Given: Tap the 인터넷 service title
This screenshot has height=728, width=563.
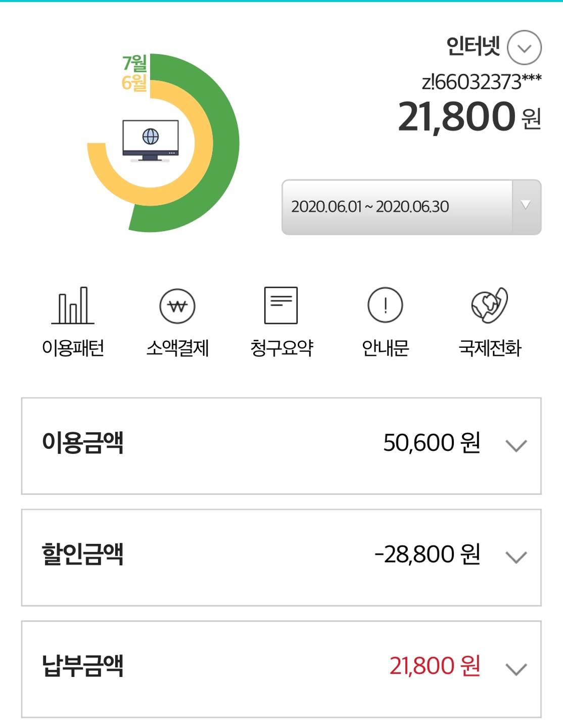Looking at the screenshot, I should [473, 47].
